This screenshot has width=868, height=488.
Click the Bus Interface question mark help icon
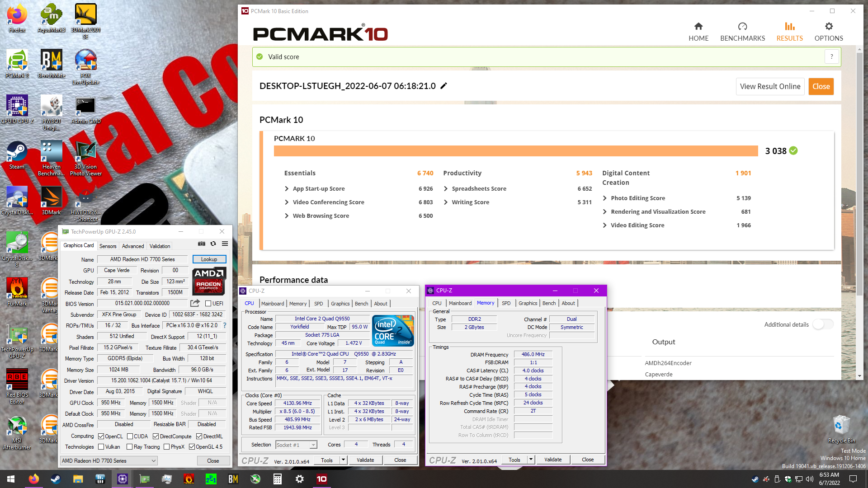coord(225,325)
